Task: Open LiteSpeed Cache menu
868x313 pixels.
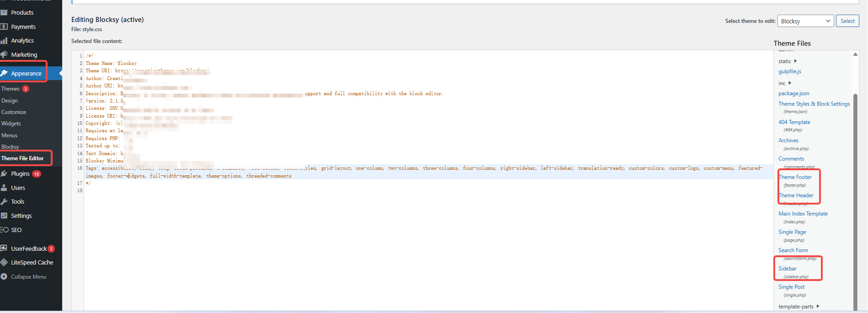Action: click(31, 262)
